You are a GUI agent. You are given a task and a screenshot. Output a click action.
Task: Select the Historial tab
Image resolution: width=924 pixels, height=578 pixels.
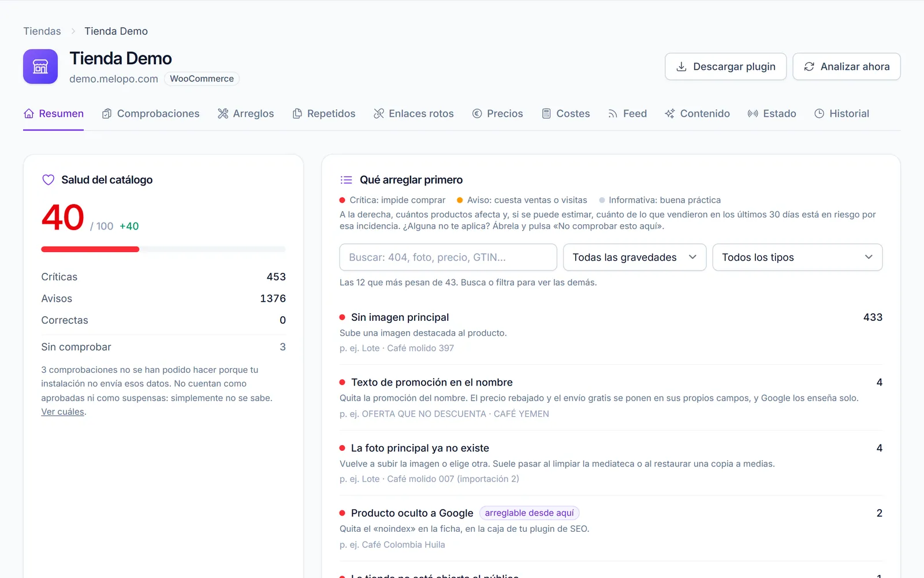click(x=841, y=113)
